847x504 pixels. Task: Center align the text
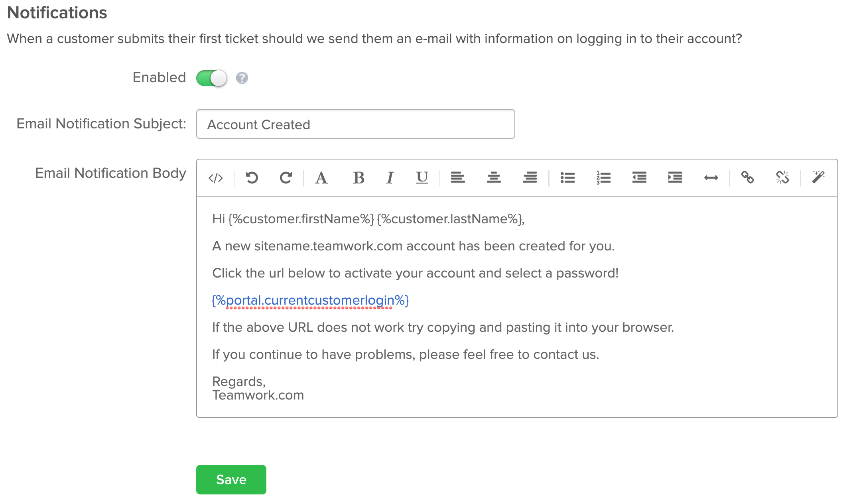coord(494,177)
